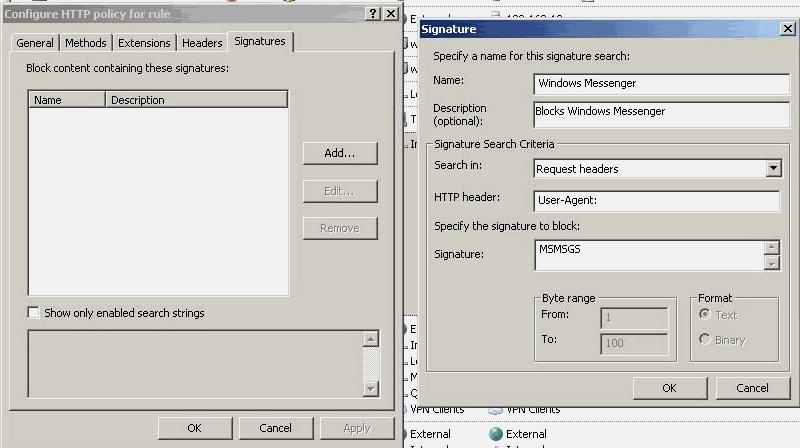Enable Show only enabled search strings

click(x=34, y=313)
